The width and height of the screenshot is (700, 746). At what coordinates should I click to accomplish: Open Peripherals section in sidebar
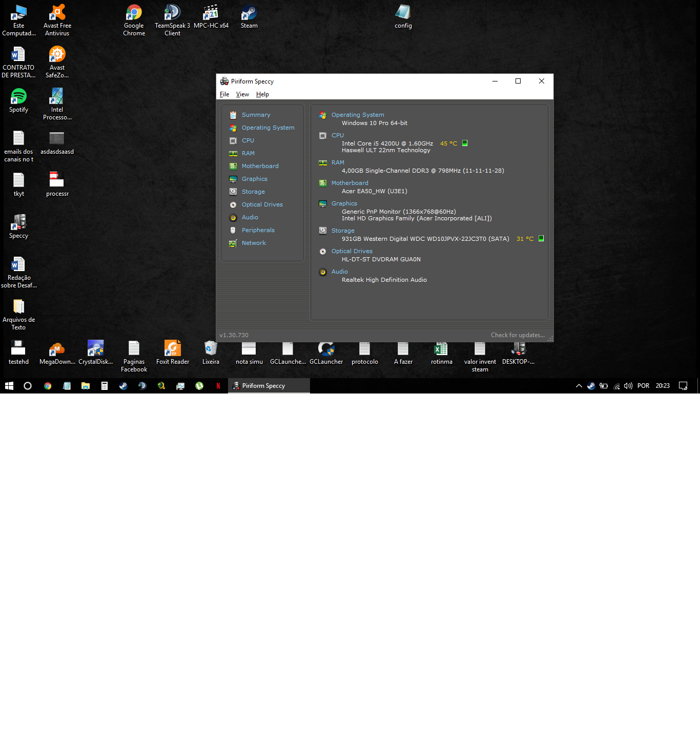tap(258, 230)
